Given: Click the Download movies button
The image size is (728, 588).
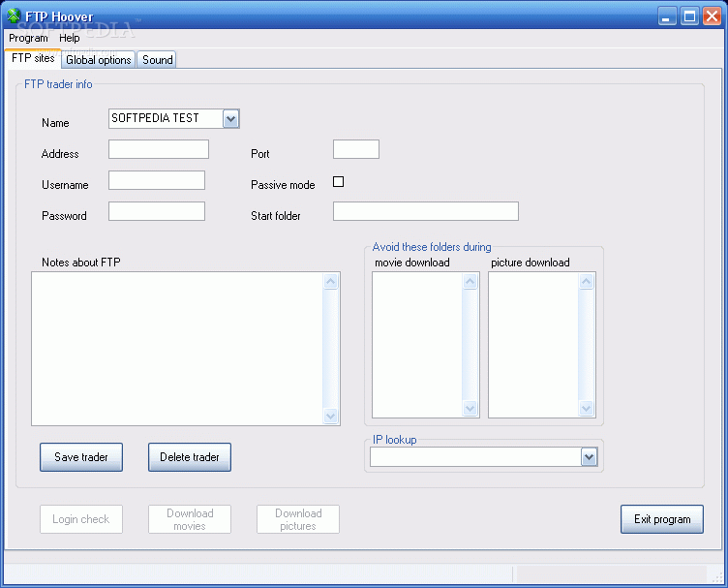Looking at the screenshot, I should click(190, 519).
